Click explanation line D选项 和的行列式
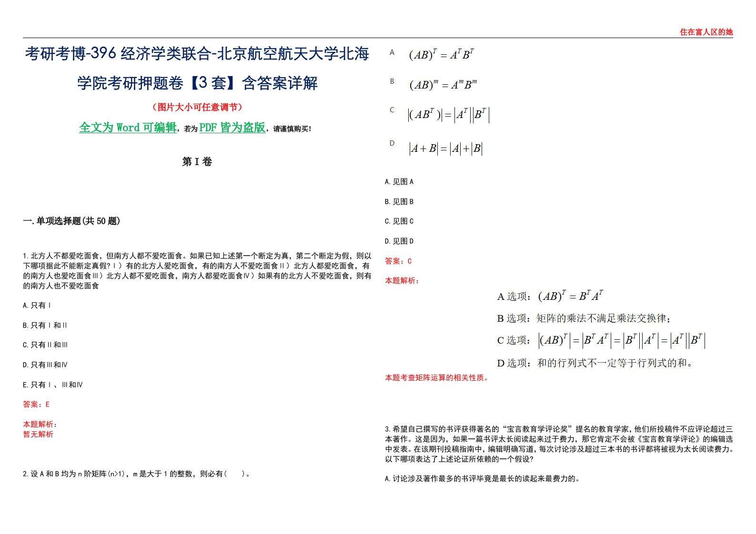Screen dimensions: 756x534 (595, 363)
